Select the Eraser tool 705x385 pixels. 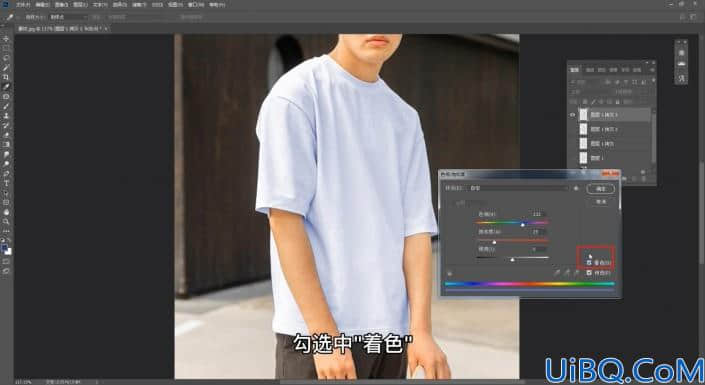[6, 135]
